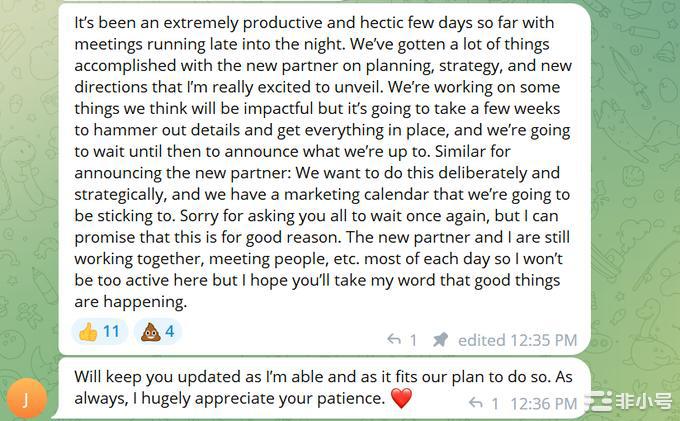Click the reply count 1 on long message
This screenshot has height=421, width=680.
coord(413,340)
